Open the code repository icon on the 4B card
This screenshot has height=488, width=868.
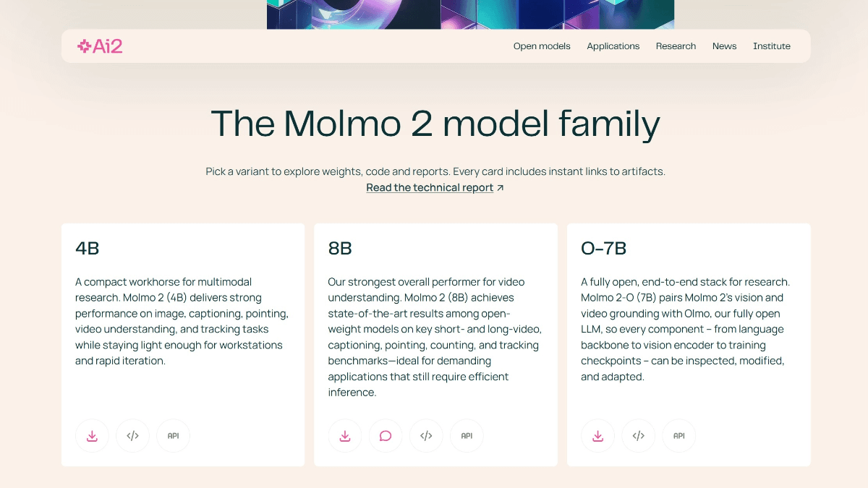pos(132,435)
